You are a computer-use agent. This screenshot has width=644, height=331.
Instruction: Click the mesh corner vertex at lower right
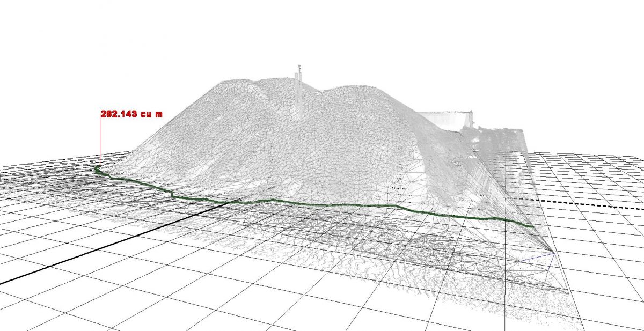point(554,252)
